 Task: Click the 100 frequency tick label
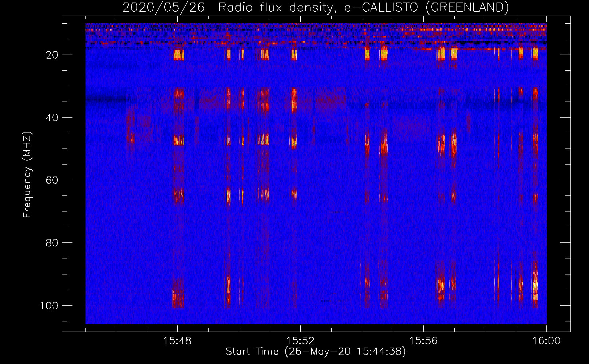coord(49,305)
